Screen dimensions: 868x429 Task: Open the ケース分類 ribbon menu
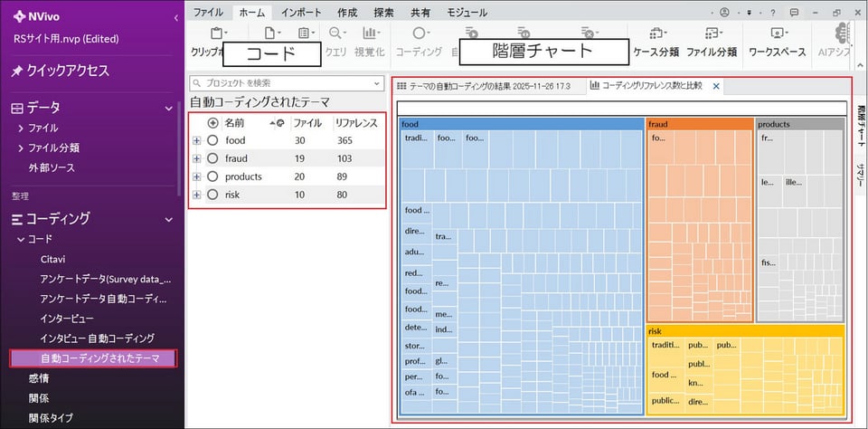tap(656, 42)
